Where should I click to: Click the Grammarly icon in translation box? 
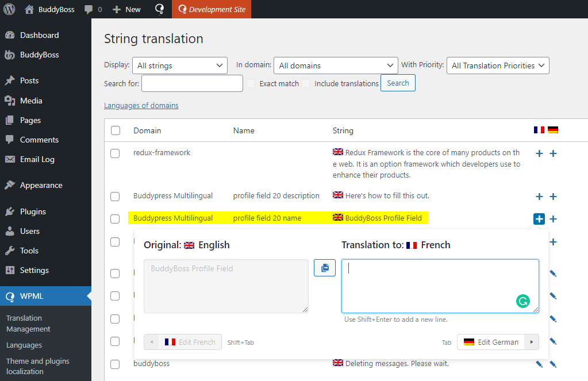522,301
